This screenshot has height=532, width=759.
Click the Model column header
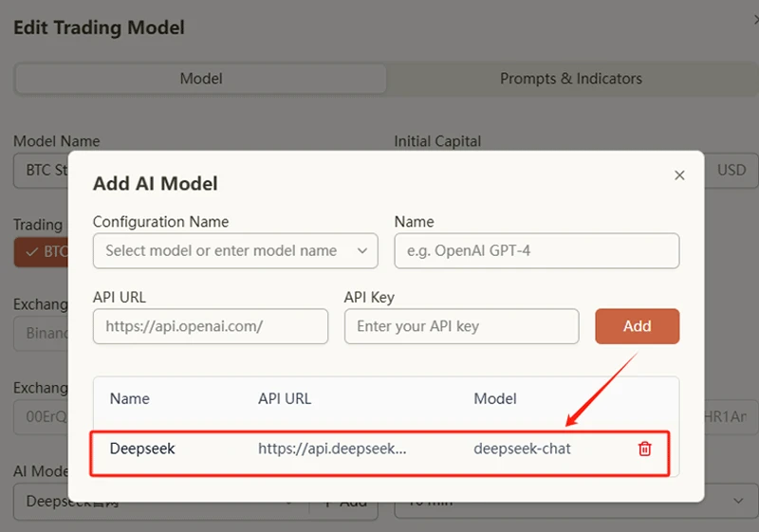click(x=494, y=398)
